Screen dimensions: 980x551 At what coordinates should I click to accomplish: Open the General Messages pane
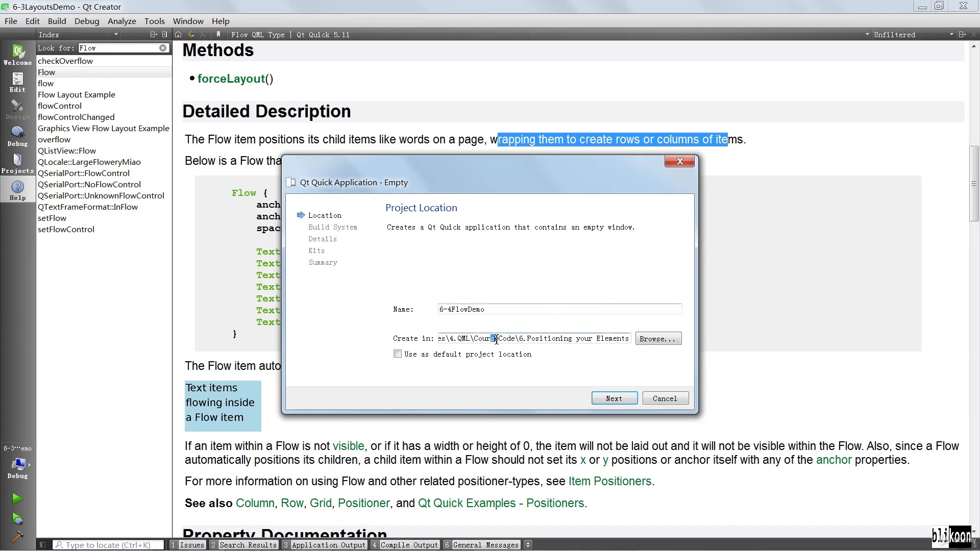pos(482,545)
